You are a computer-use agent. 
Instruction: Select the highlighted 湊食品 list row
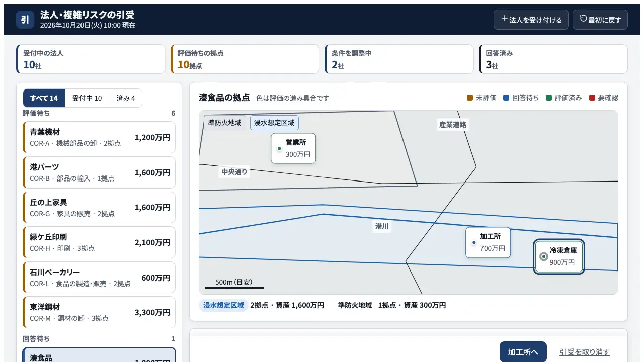tap(99, 354)
